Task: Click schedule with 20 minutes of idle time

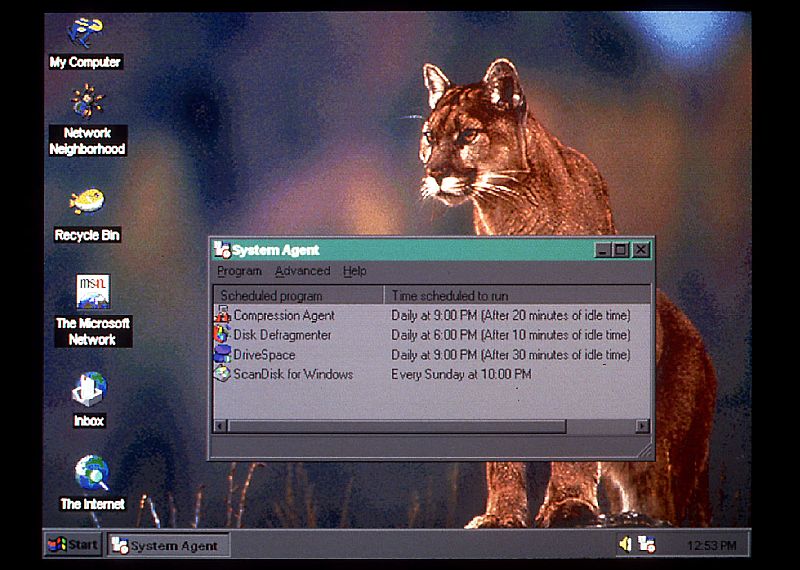Action: pos(511,315)
